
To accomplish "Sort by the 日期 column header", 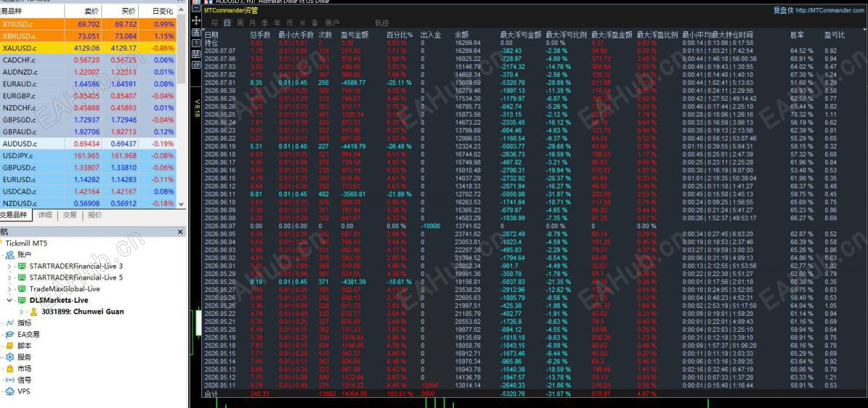I will (211, 34).
